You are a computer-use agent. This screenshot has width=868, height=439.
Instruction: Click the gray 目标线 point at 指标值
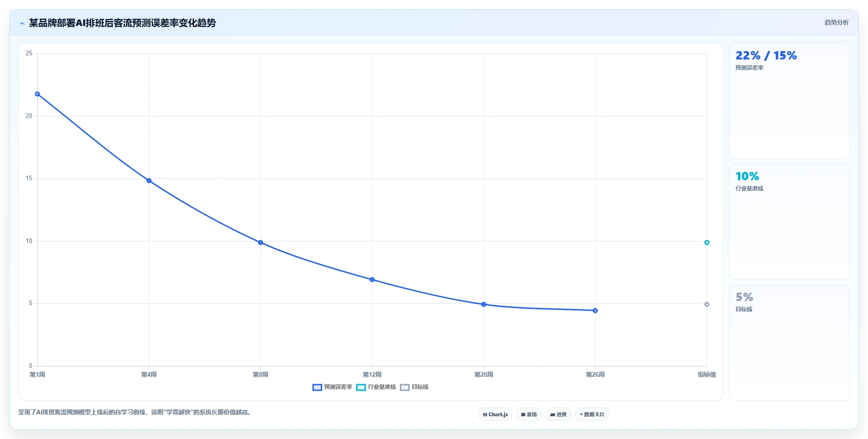click(707, 304)
